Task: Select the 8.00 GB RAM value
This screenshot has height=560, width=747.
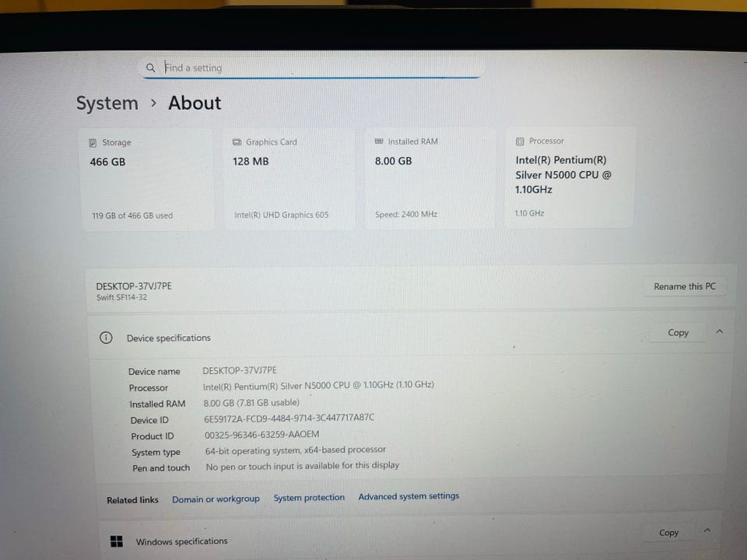Action: [393, 161]
